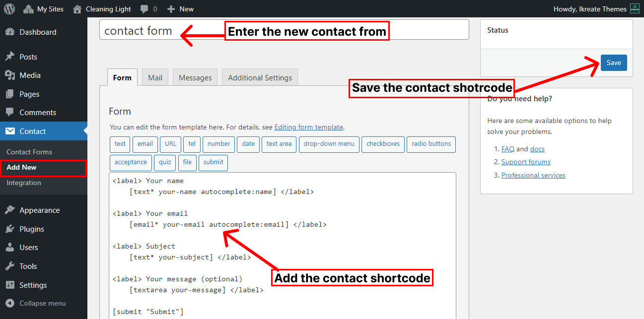
Task: Open the Editing form template link
Action: point(308,127)
